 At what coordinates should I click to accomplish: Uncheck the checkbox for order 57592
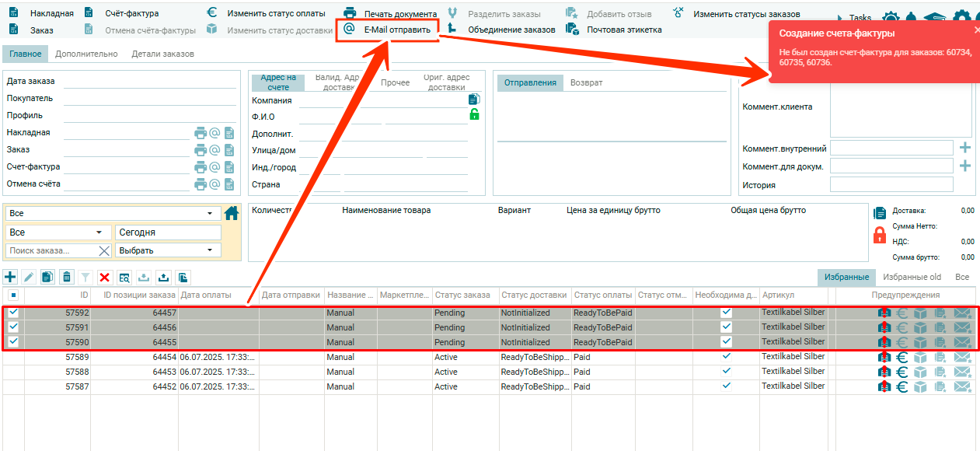[x=13, y=313]
